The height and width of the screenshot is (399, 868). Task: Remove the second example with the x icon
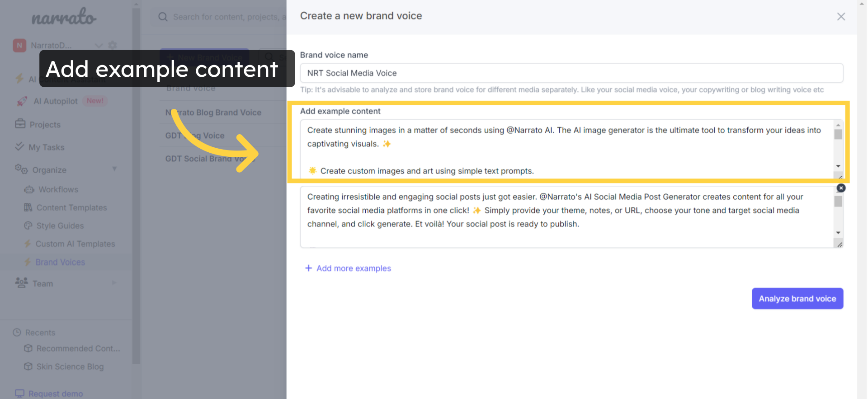click(841, 188)
